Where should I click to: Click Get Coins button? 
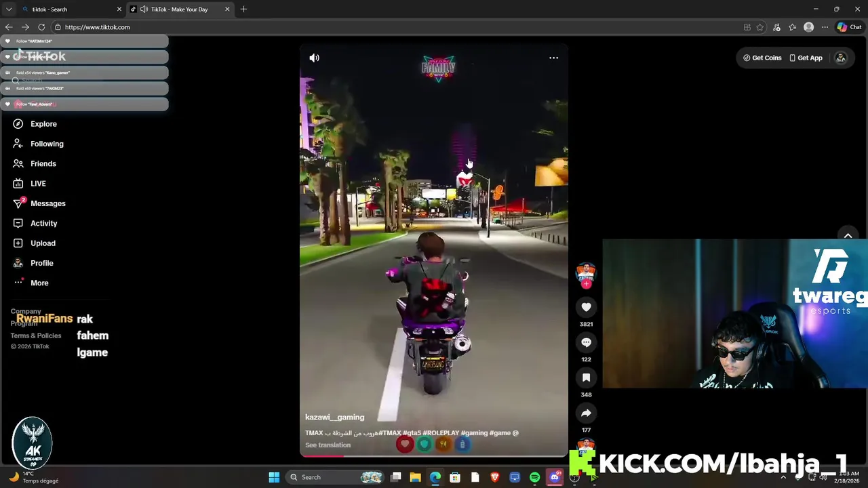click(762, 58)
